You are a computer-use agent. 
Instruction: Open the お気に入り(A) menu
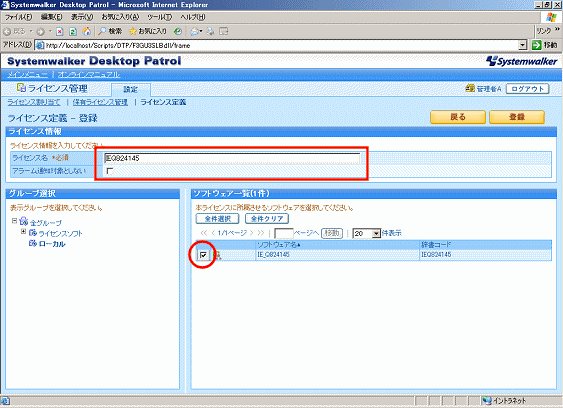pyautogui.click(x=120, y=17)
